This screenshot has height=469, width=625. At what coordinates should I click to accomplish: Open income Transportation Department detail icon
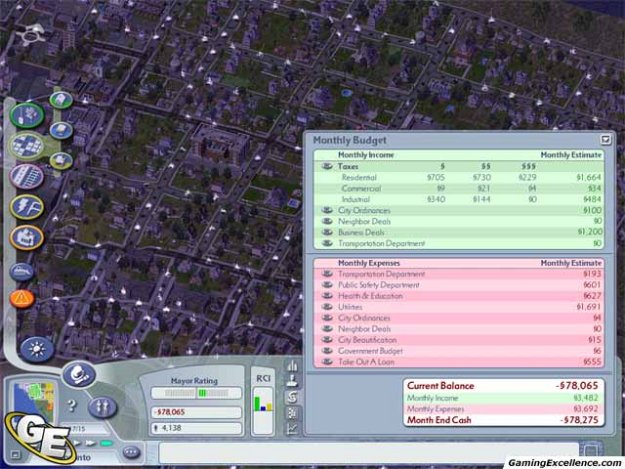pos(327,243)
